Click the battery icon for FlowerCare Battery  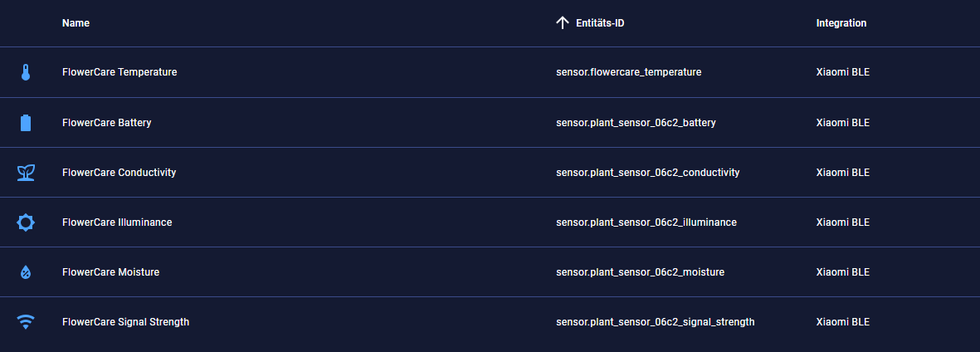26,123
